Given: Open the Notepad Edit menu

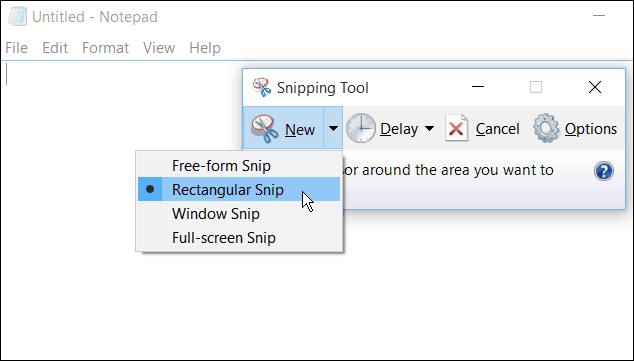Looking at the screenshot, I should coord(55,48).
